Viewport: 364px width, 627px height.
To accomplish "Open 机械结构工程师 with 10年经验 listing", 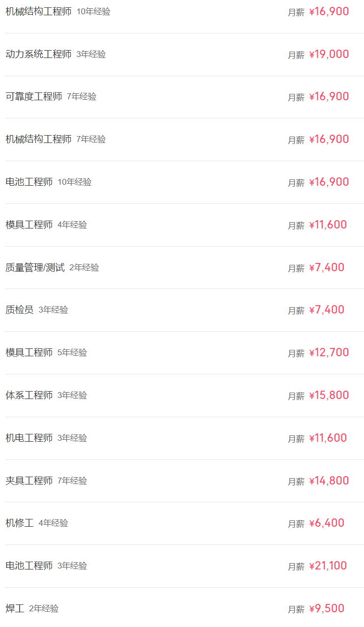I will pyautogui.click(x=38, y=12).
